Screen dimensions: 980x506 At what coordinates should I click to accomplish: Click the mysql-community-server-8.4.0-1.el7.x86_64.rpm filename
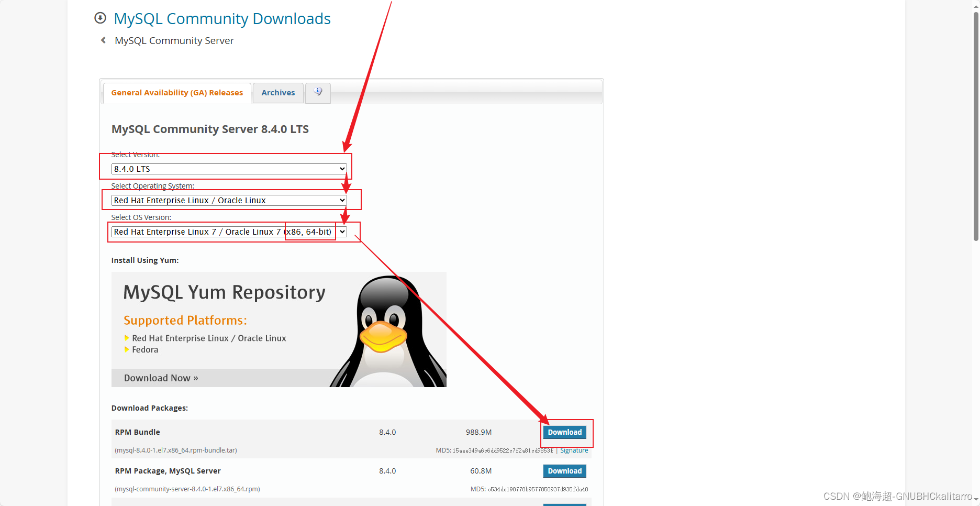pyautogui.click(x=187, y=489)
